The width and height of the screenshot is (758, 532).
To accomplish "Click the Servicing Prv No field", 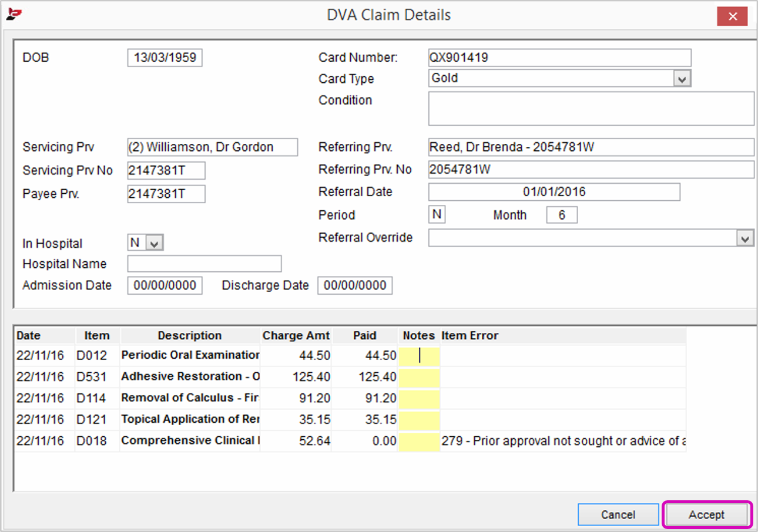I will coord(166,171).
